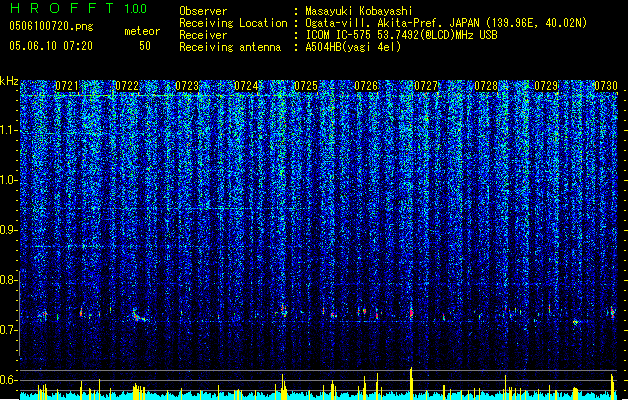
Task: Click the 'meteor' label
Action: (142, 31)
